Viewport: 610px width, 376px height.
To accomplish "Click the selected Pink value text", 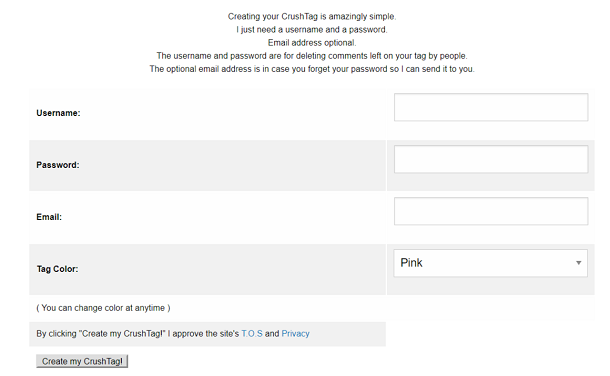I will (412, 263).
